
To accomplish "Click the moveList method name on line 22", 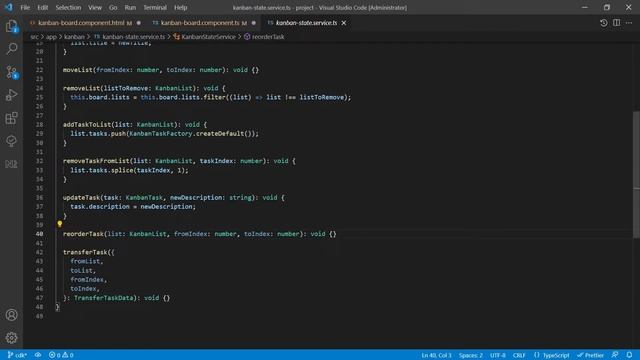I will point(78,70).
